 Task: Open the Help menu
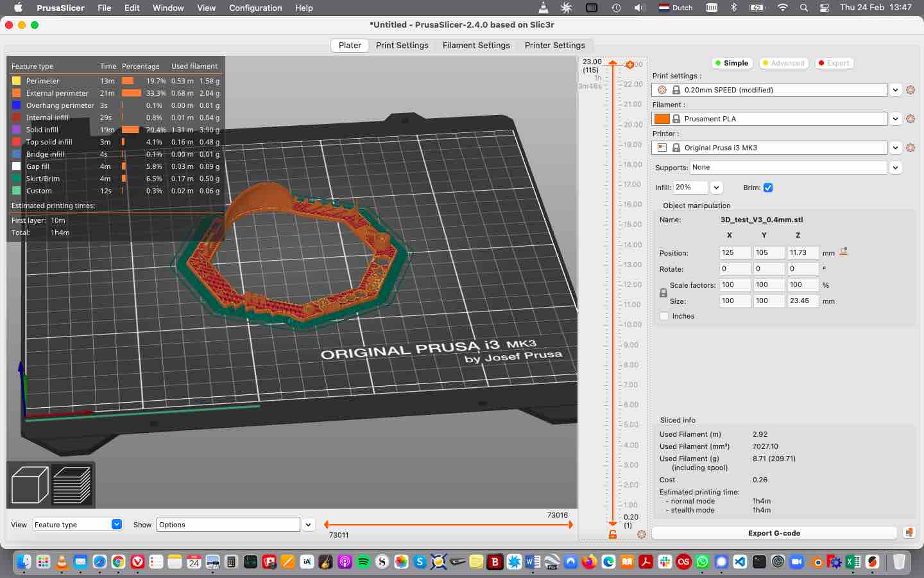(x=304, y=8)
